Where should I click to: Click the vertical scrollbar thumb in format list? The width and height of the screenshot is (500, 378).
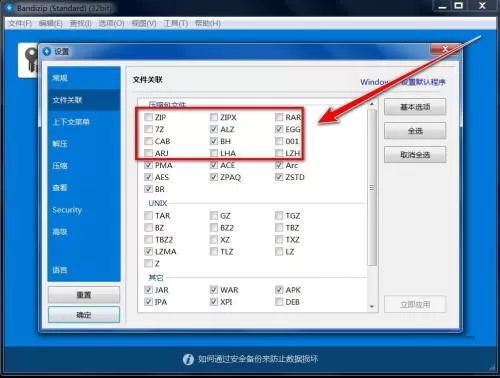(x=372, y=188)
